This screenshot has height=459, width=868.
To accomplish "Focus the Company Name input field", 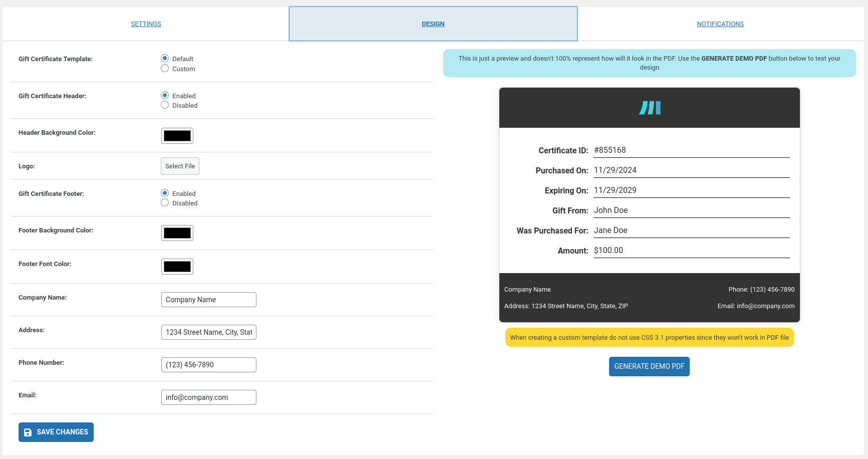I will pos(208,300).
